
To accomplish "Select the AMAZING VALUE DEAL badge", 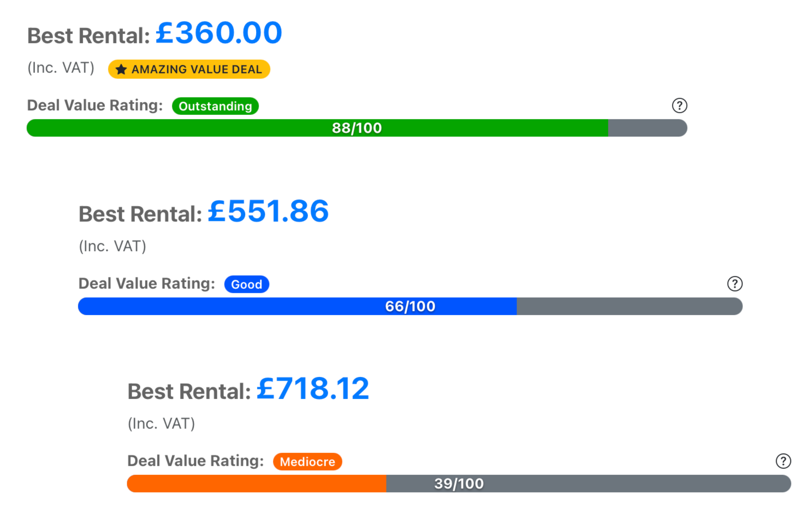I will 189,69.
